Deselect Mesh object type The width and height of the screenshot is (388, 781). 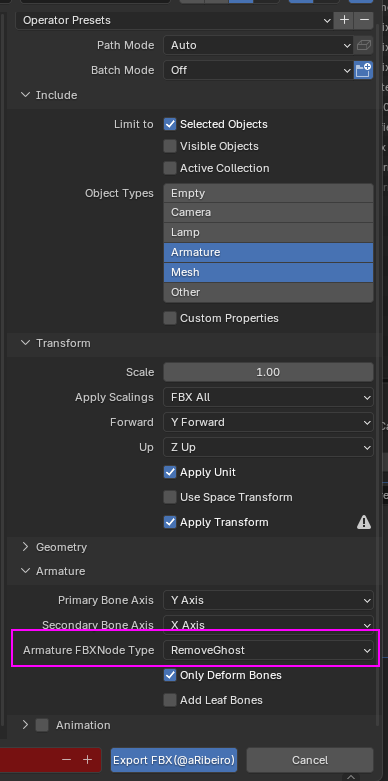click(x=268, y=272)
